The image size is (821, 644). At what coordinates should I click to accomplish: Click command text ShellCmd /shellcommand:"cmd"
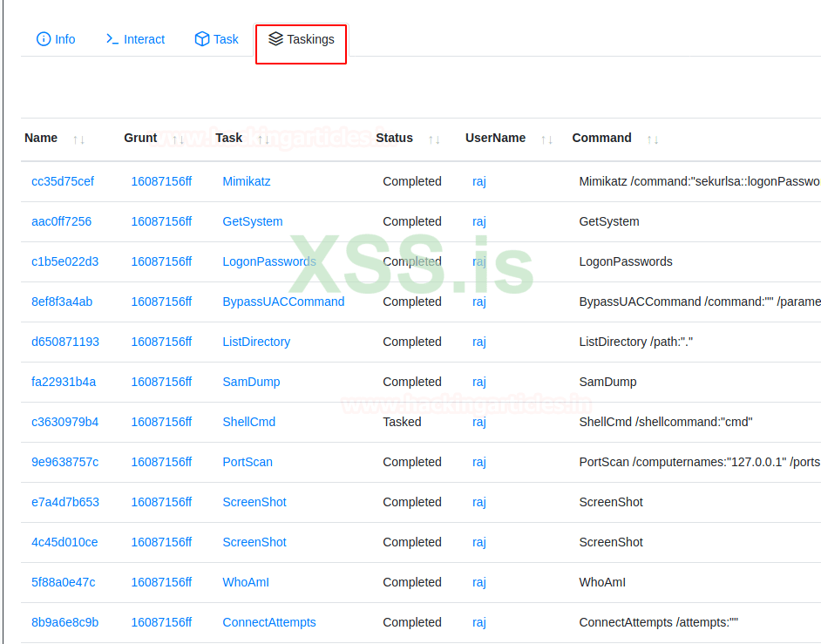666,422
